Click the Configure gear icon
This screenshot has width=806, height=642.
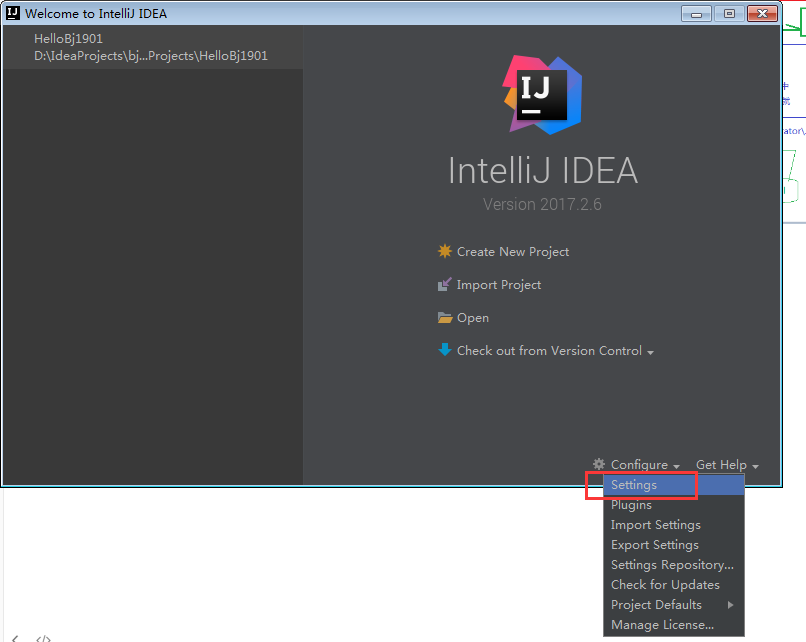[x=599, y=464]
